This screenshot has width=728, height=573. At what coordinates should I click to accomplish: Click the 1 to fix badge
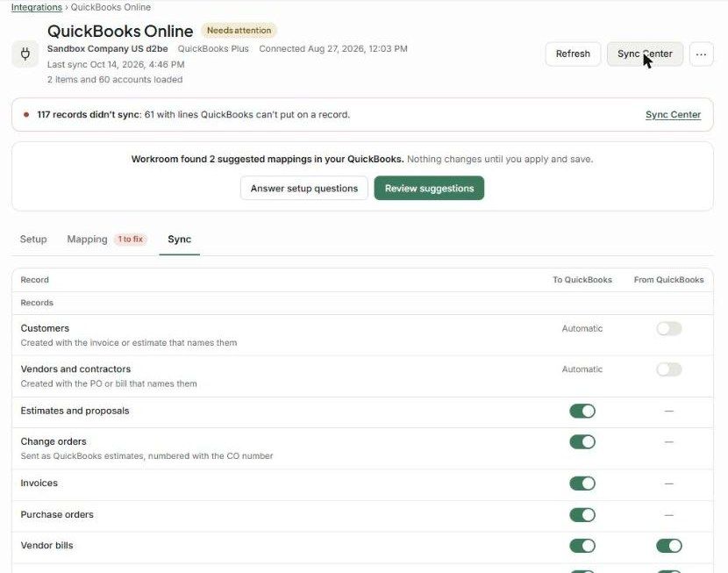click(131, 240)
